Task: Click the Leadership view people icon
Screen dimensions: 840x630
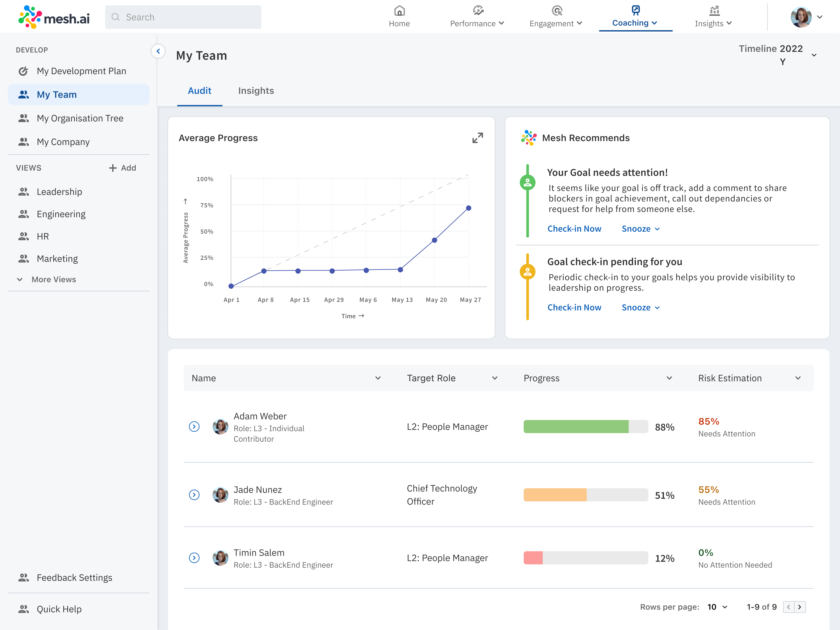Action: tap(23, 192)
